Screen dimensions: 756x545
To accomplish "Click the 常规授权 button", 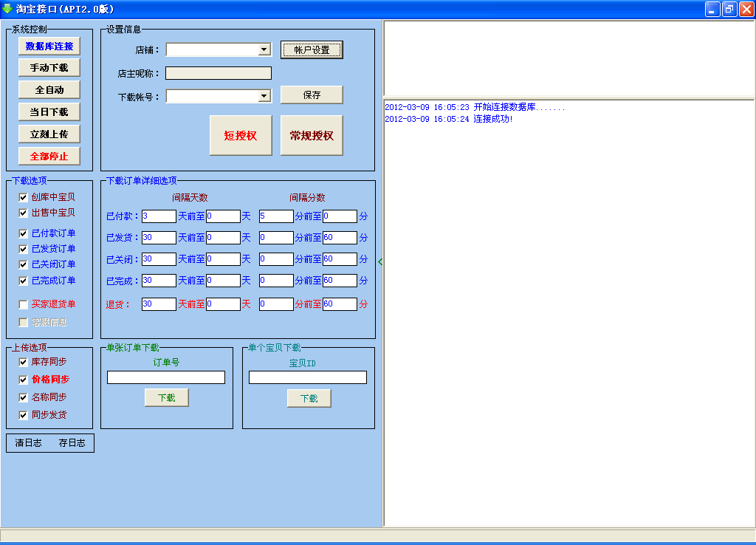I will click(x=312, y=136).
